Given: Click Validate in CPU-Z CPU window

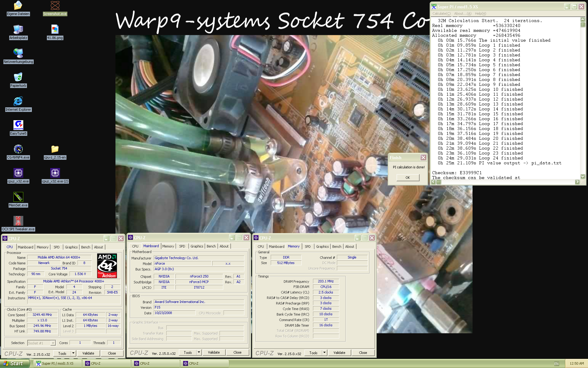Looking at the screenshot, I should [88, 353].
